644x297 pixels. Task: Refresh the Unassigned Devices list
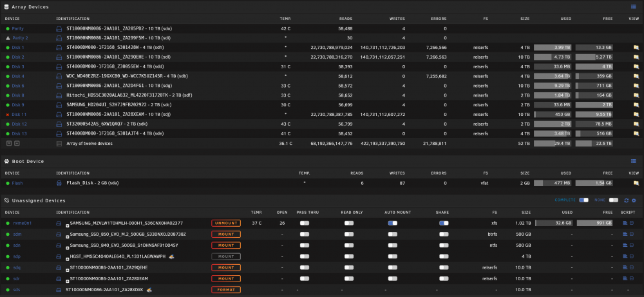(x=627, y=200)
